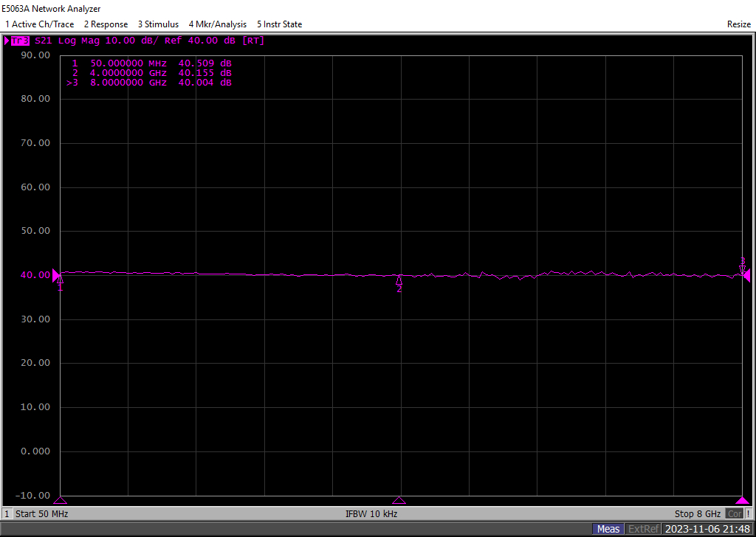Toggle the Cor correction status indicator
The width and height of the screenshot is (756, 537).
[x=734, y=513]
